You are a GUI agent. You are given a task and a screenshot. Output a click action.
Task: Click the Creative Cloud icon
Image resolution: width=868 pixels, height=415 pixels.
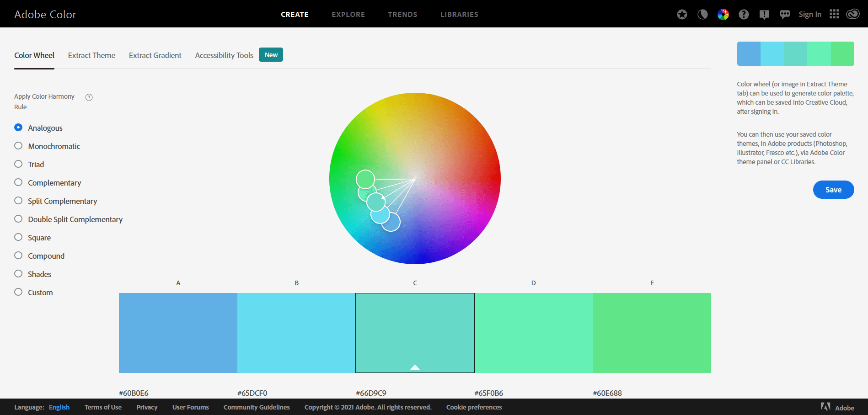point(852,14)
